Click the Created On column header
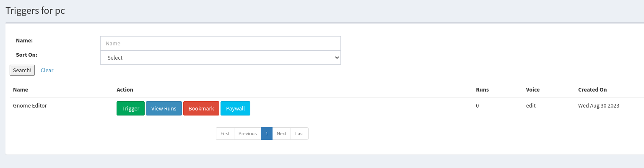The width and height of the screenshot is (644, 168). [x=592, y=89]
